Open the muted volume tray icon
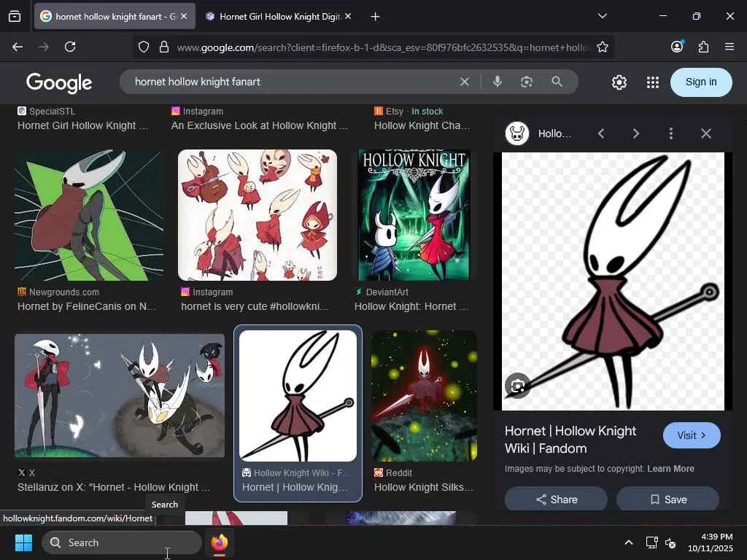The height and width of the screenshot is (560, 747). pyautogui.click(x=670, y=542)
